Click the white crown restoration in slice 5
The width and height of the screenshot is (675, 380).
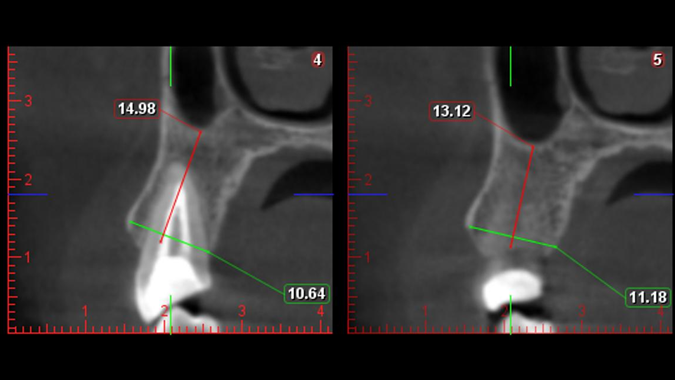511,288
